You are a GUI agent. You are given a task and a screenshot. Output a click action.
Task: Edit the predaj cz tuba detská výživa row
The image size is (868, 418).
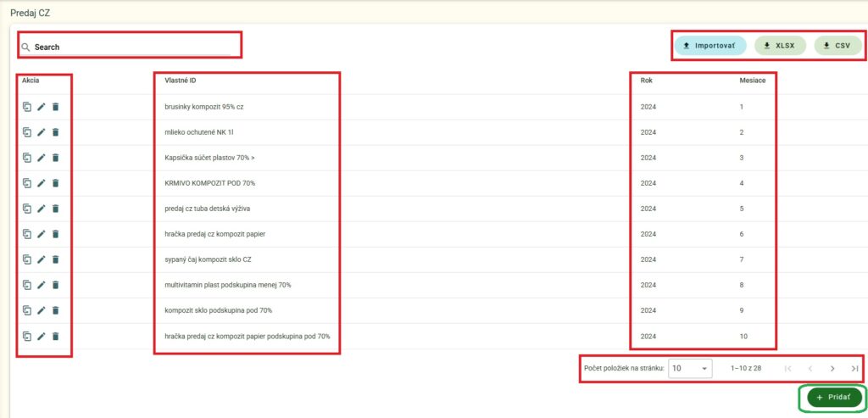click(42, 209)
